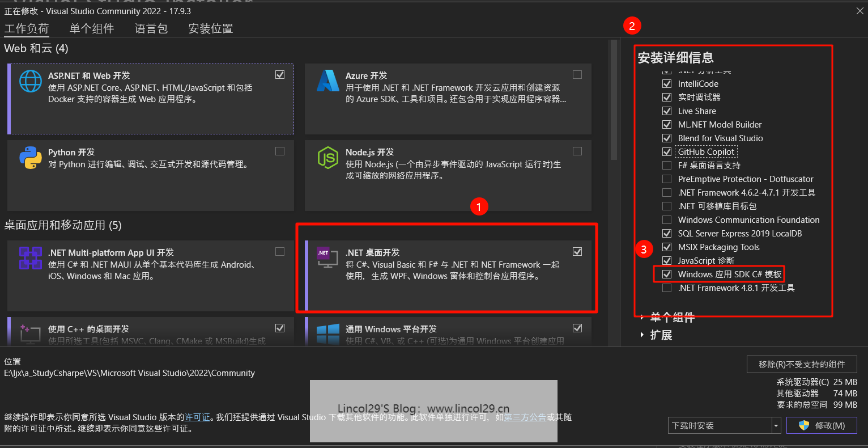Click the Azure development logo icon
This screenshot has height=448, width=868.
[x=328, y=81]
